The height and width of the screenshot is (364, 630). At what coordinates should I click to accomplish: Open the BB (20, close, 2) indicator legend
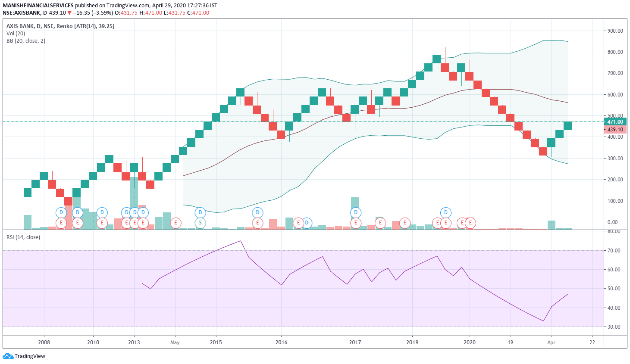point(26,41)
